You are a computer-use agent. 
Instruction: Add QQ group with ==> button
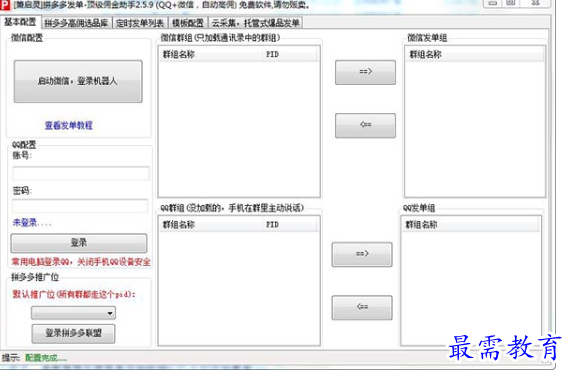pos(362,254)
